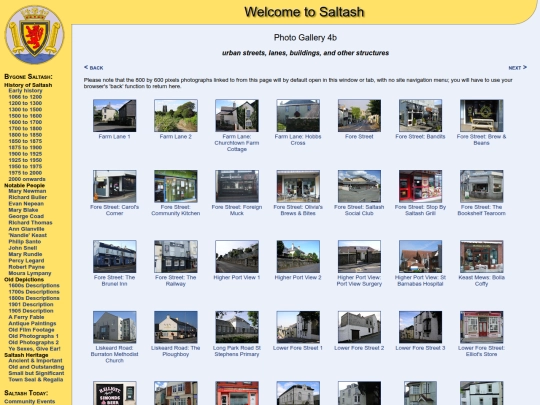
Task: Open the 1850 to 1875 history page
Action: 25,141
